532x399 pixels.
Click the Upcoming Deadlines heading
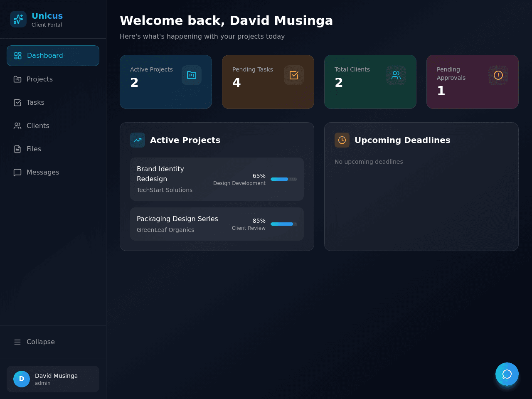[402, 140]
